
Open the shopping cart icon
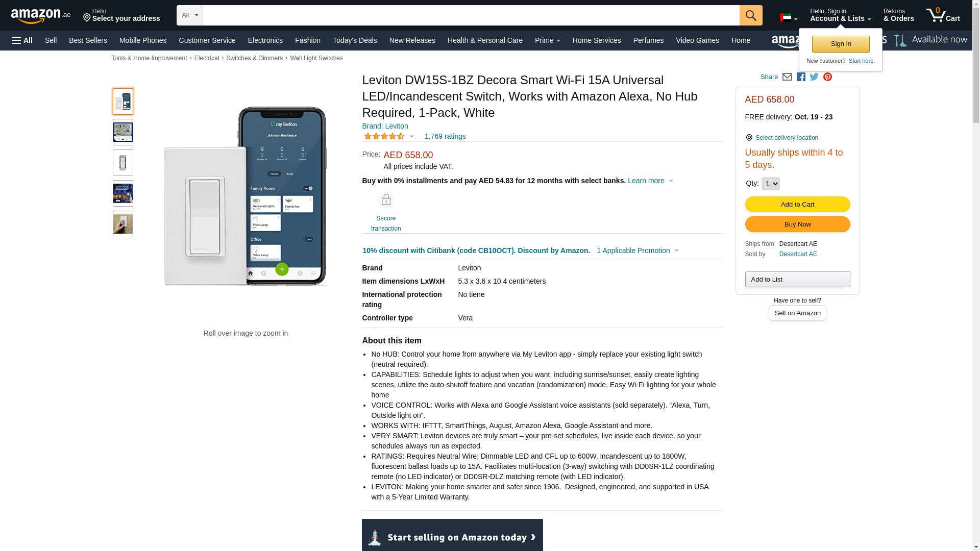click(x=943, y=15)
